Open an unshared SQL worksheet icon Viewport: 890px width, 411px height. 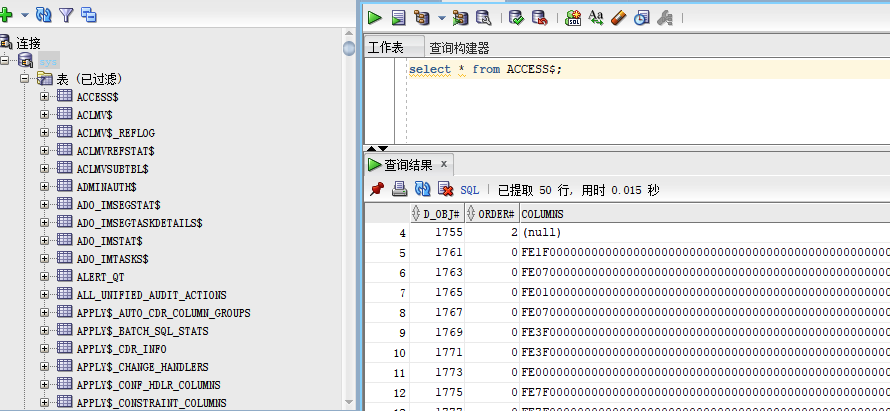[573, 18]
